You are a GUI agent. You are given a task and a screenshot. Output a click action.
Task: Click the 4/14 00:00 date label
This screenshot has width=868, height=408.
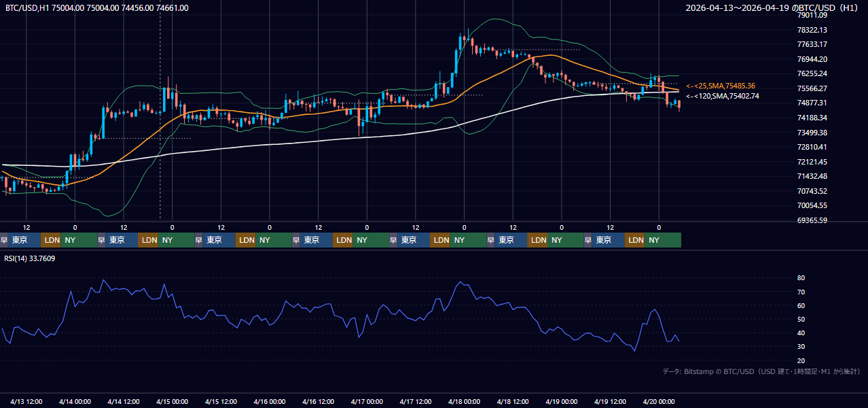coord(75,401)
